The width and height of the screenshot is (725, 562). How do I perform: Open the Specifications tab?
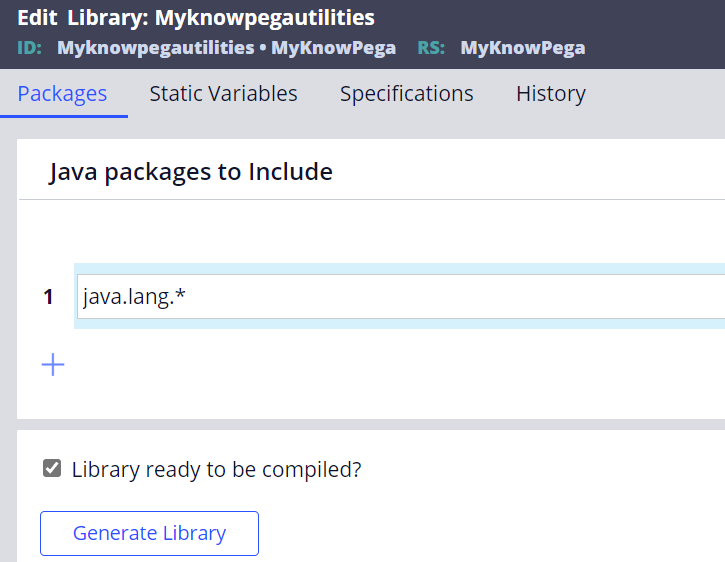coord(407,93)
